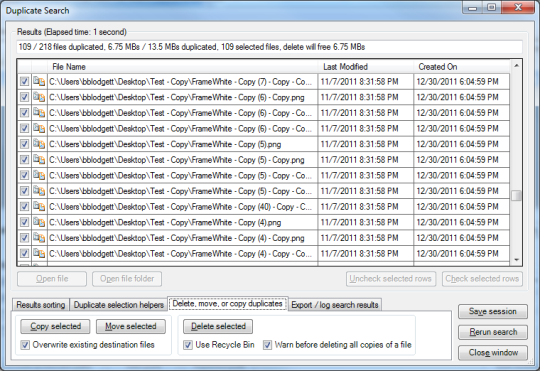Rerun the search

coord(493,332)
